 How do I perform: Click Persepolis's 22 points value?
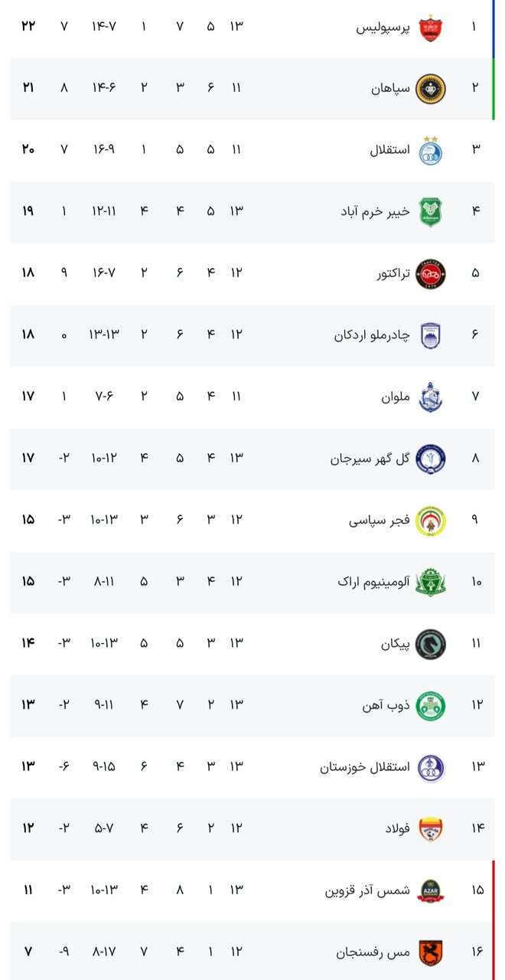28,27
